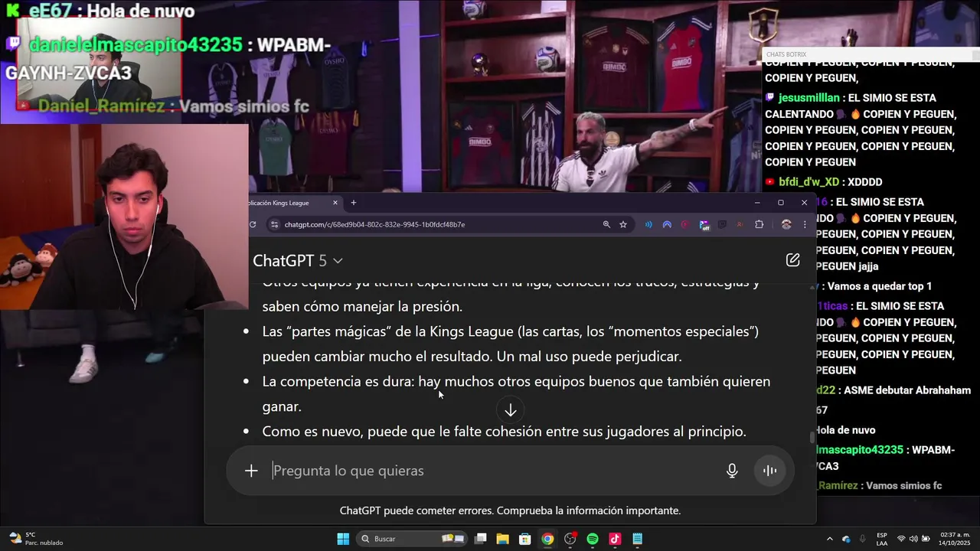980x551 pixels.
Task: Open TikTok app from taskbar
Action: [x=615, y=539]
